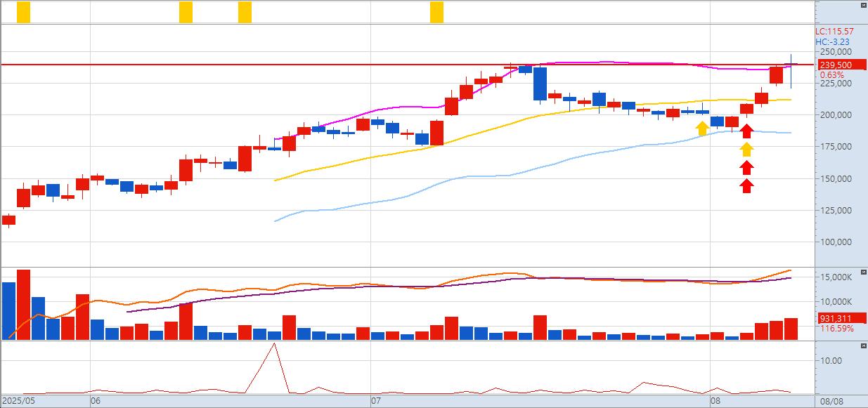Click the 08/08 date label
Viewport: 868px width, 408px height.
(831, 401)
